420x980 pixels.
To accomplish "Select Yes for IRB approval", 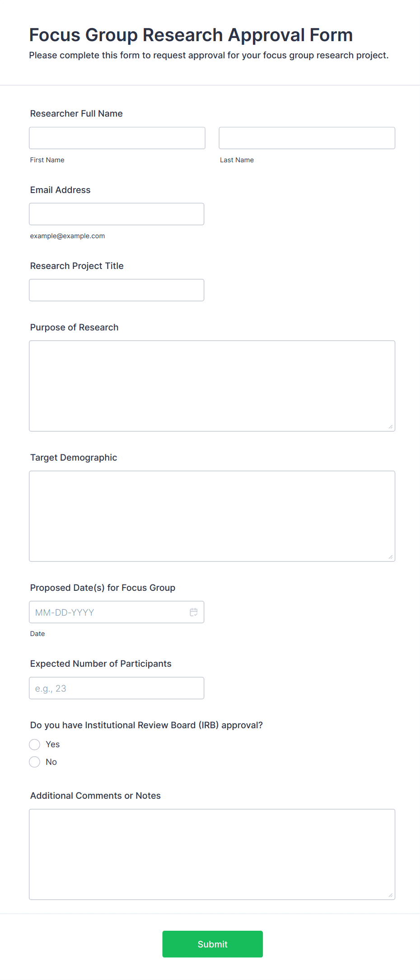I will [x=35, y=744].
